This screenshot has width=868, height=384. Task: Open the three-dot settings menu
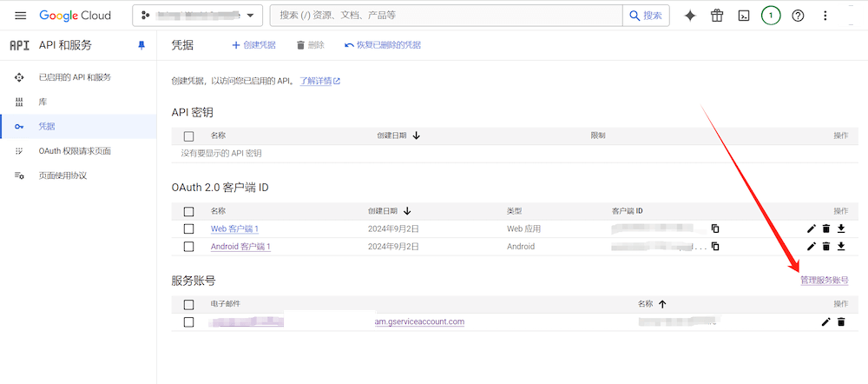click(825, 16)
